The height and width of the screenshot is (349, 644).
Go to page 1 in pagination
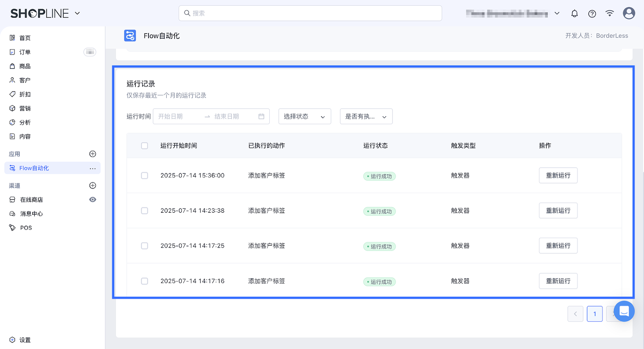(594, 314)
